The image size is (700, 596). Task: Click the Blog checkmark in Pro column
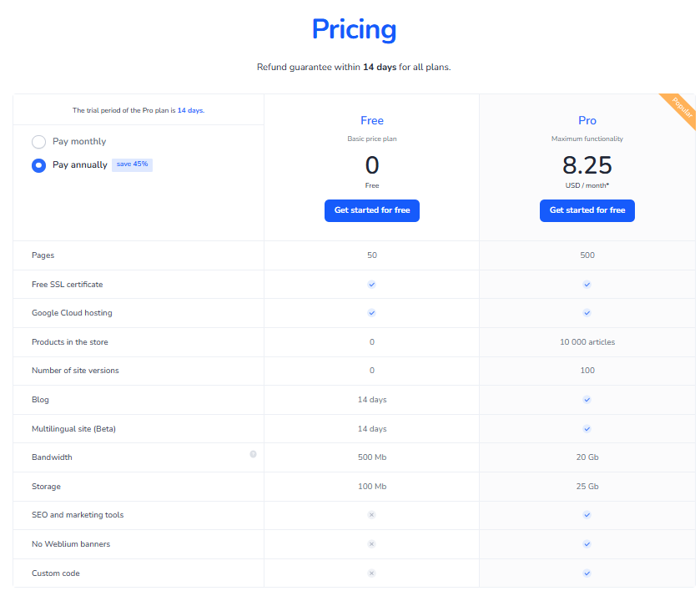pos(587,399)
